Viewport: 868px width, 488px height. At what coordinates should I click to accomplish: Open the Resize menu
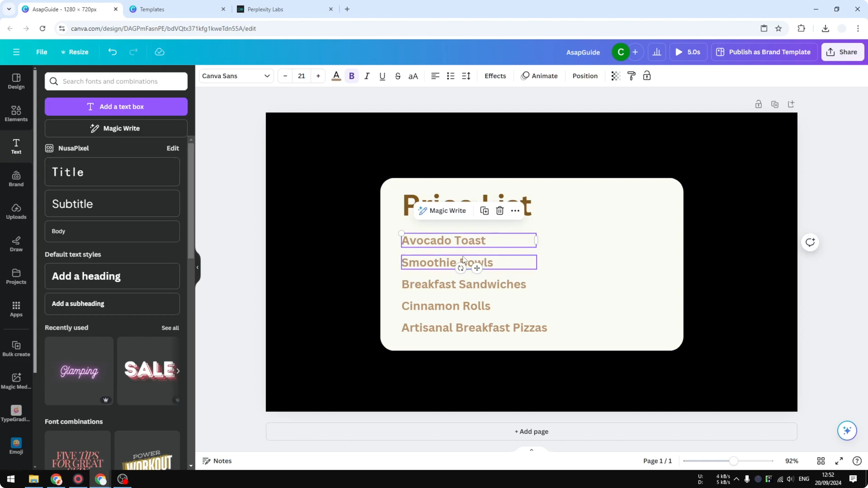point(75,52)
